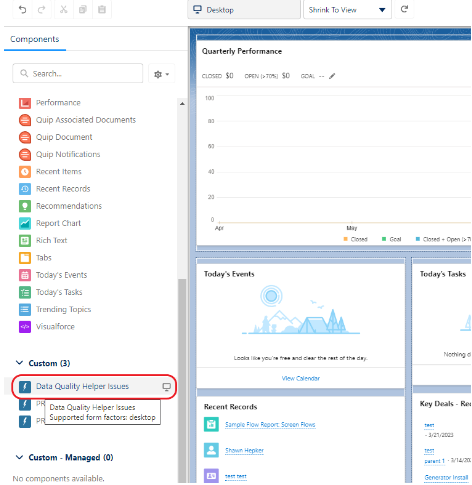The image size is (472, 485).
Task: Open the View Calendar link
Action: point(301,378)
